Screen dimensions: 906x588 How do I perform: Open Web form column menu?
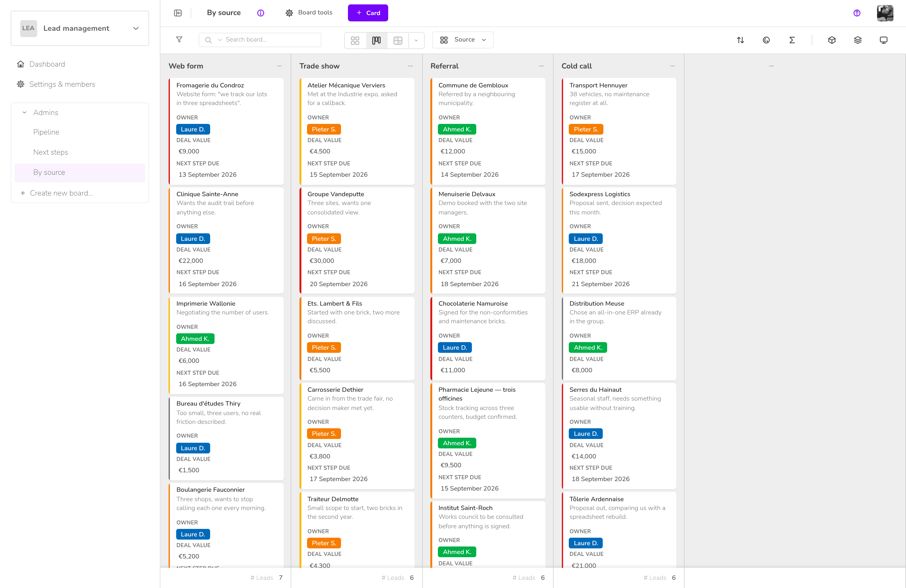pyautogui.click(x=279, y=66)
